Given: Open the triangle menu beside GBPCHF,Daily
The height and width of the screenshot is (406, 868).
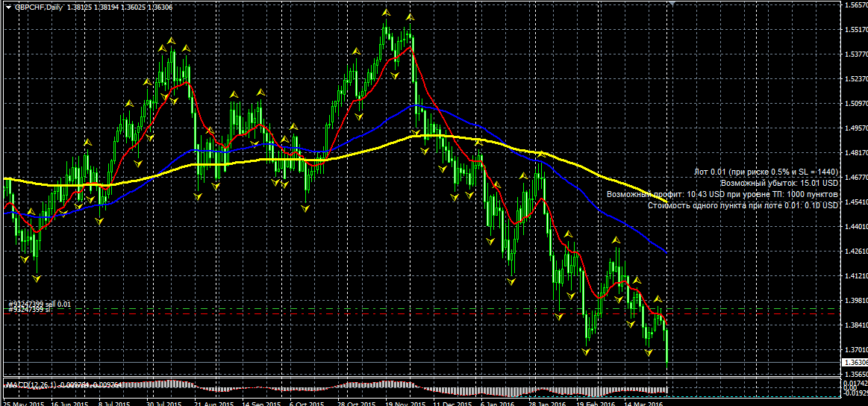Looking at the screenshot, I should tap(7, 7).
